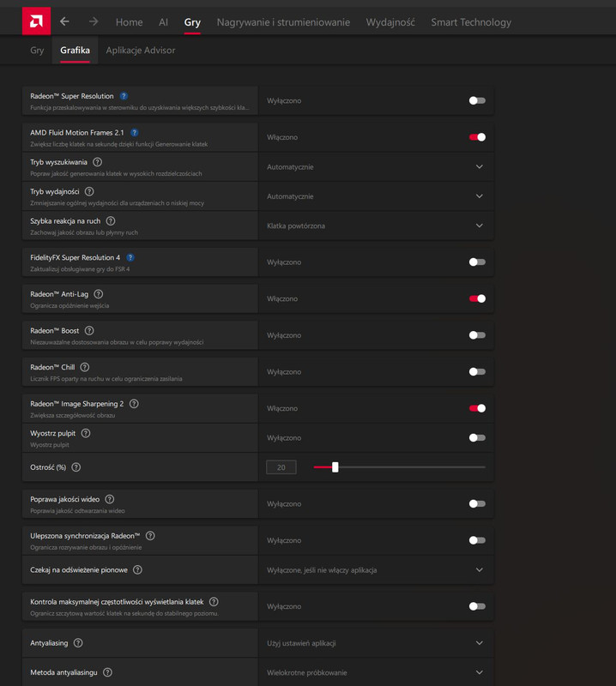616x686 pixels.
Task: Turn on Radeon Chill switch
Action: [x=477, y=371]
